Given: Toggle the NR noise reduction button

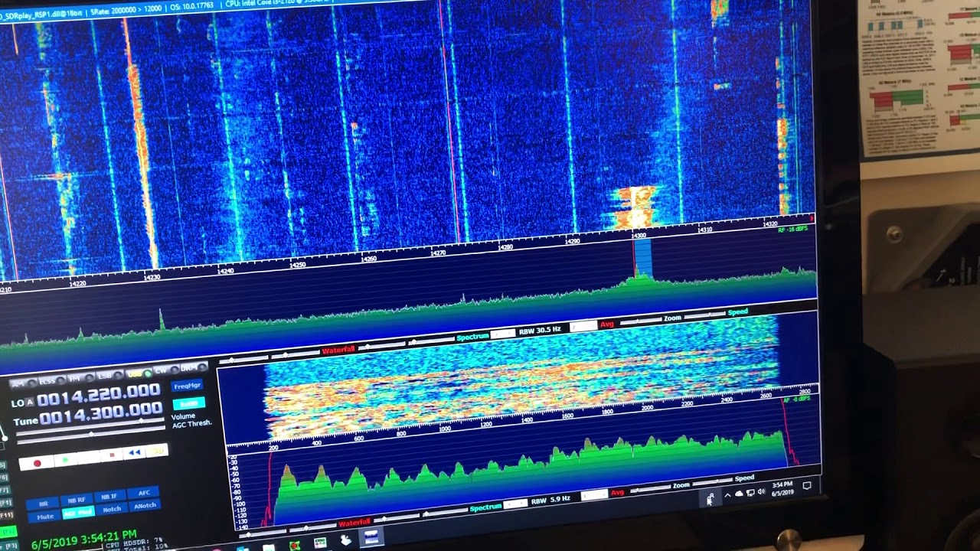Looking at the screenshot, I should 44,504.
